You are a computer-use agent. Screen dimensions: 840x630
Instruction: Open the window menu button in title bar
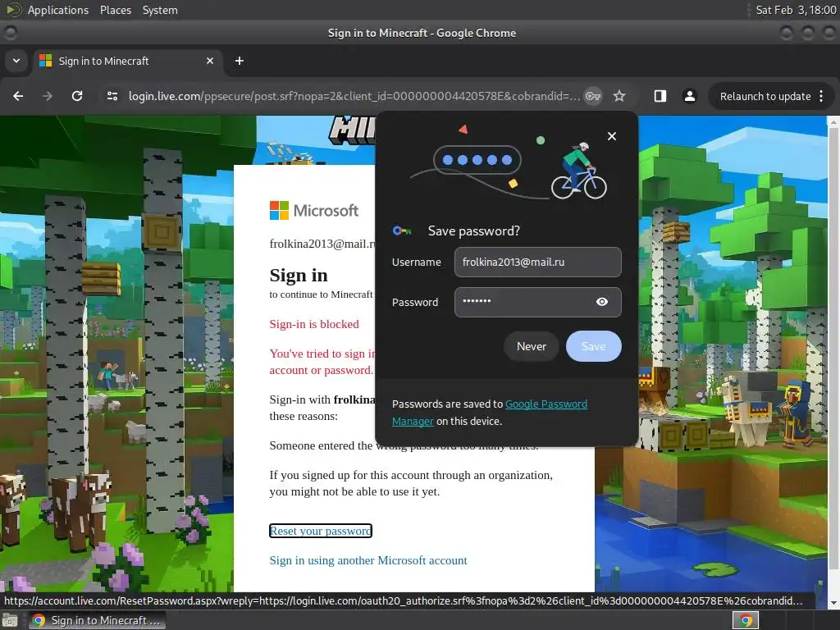[x=10, y=33]
